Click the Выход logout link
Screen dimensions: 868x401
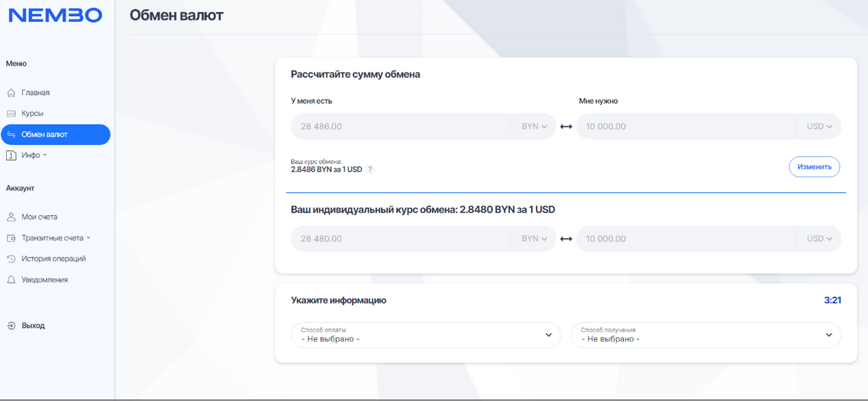click(x=33, y=326)
